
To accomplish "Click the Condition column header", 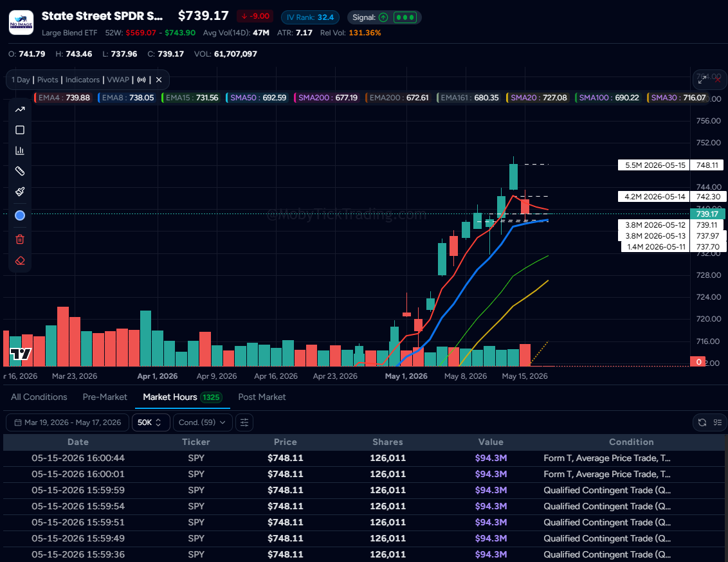I will (x=632, y=442).
